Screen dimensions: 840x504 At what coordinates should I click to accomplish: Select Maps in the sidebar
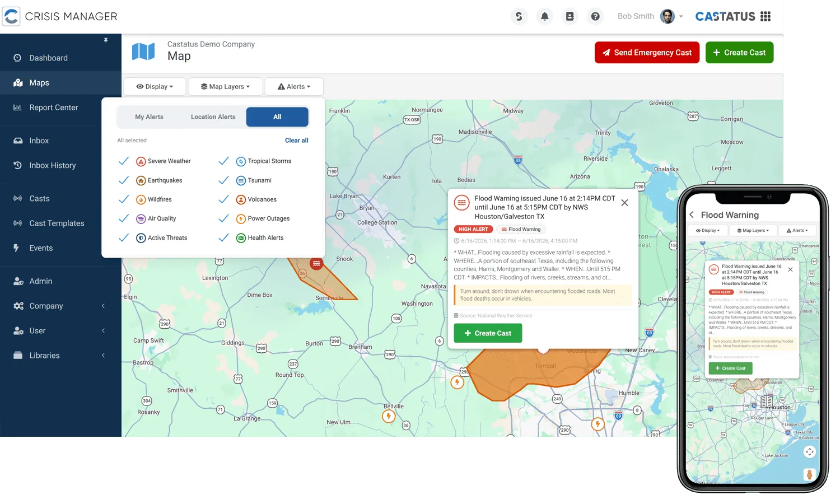coord(60,82)
